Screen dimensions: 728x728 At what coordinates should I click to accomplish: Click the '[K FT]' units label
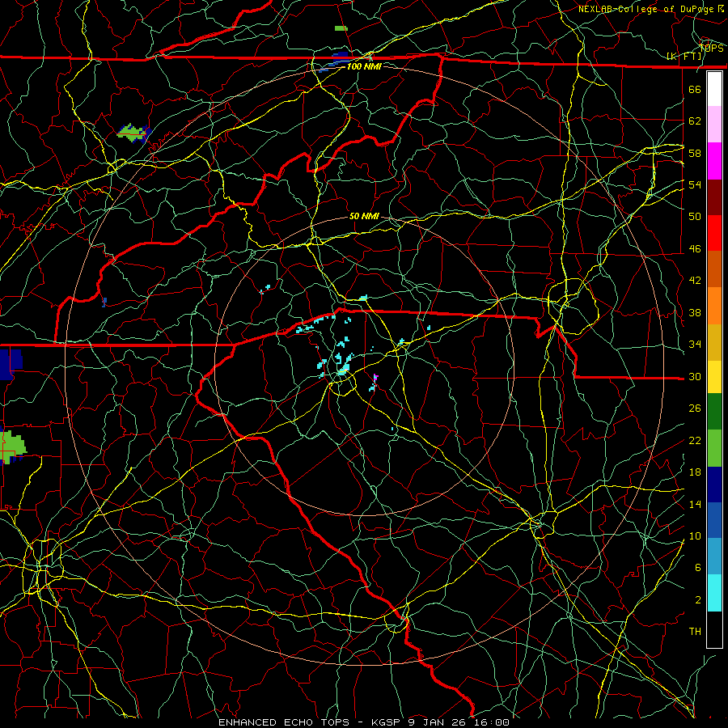(x=684, y=57)
